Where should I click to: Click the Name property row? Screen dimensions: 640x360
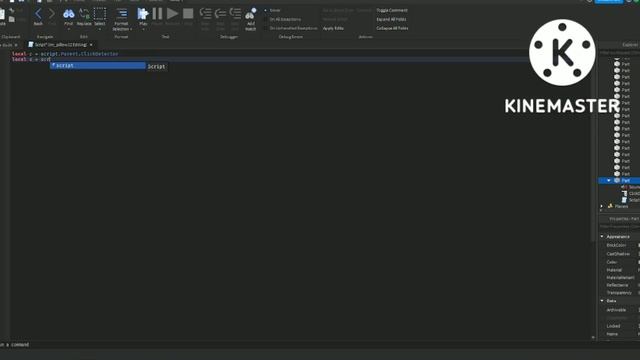pyautogui.click(x=620, y=334)
